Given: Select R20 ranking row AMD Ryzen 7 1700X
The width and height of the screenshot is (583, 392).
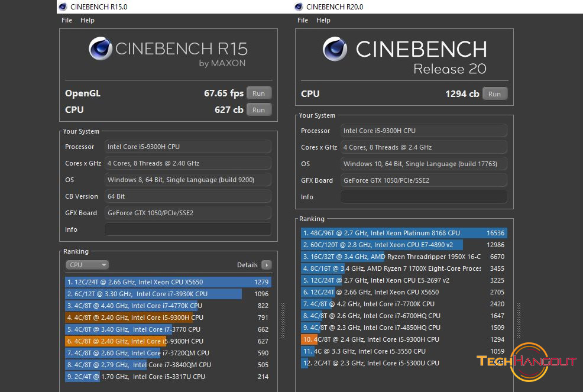Looking at the screenshot, I should tap(404, 268).
